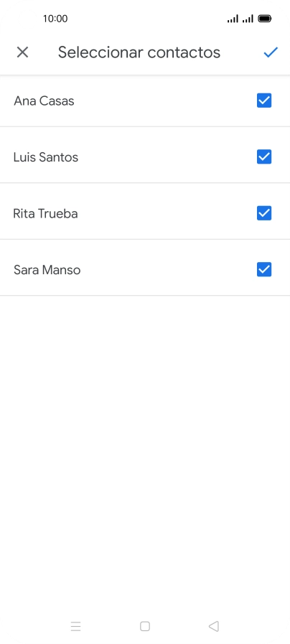Toggle the Sara Manso checkbox

tap(264, 269)
